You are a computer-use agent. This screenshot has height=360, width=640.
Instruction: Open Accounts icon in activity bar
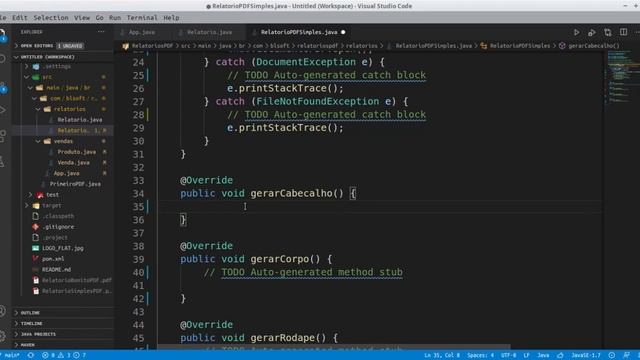(2, 311)
